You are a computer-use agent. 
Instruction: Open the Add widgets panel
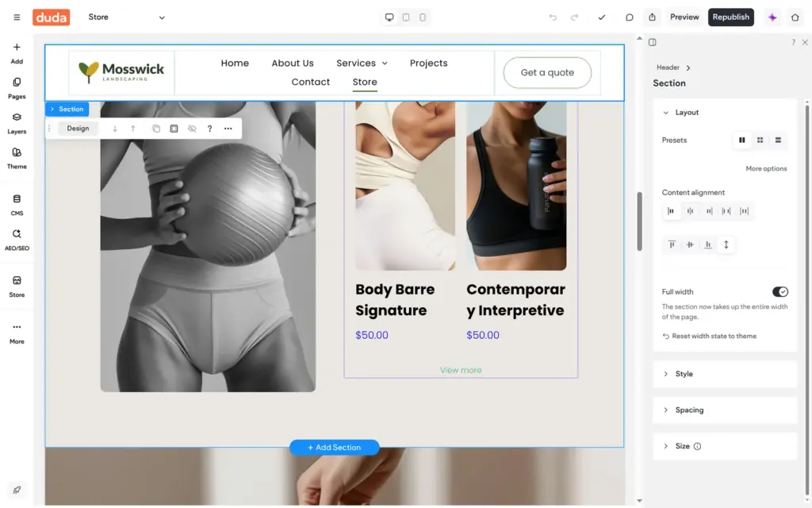pos(17,53)
